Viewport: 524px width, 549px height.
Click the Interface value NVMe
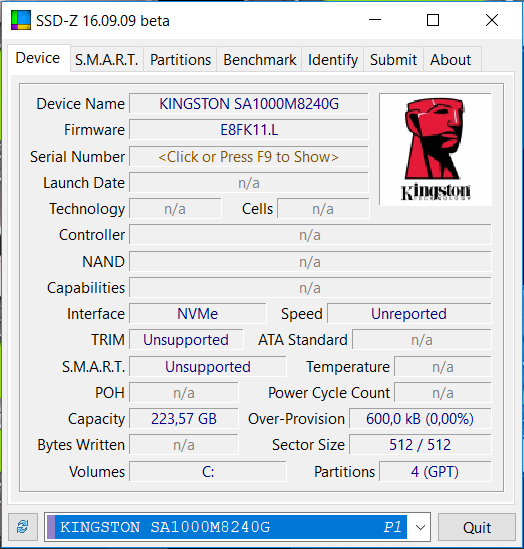click(x=197, y=314)
